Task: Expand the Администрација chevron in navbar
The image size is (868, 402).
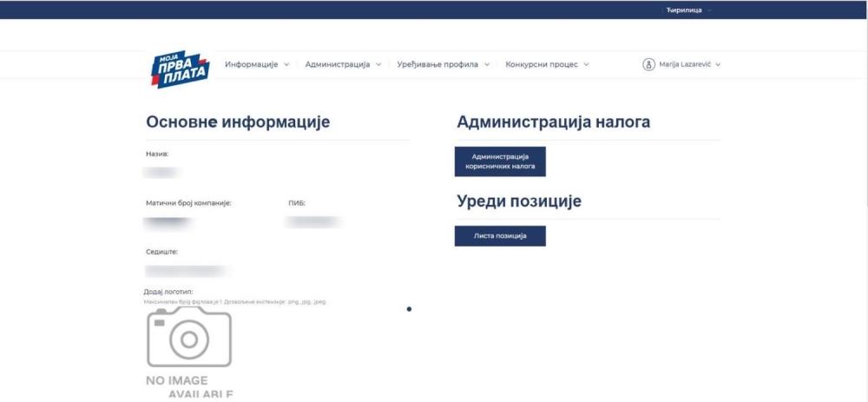Action: coord(378,64)
